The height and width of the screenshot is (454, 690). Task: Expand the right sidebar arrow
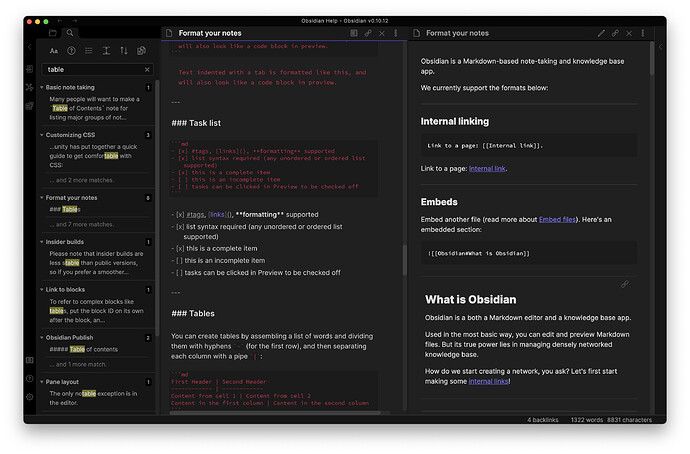[661, 47]
